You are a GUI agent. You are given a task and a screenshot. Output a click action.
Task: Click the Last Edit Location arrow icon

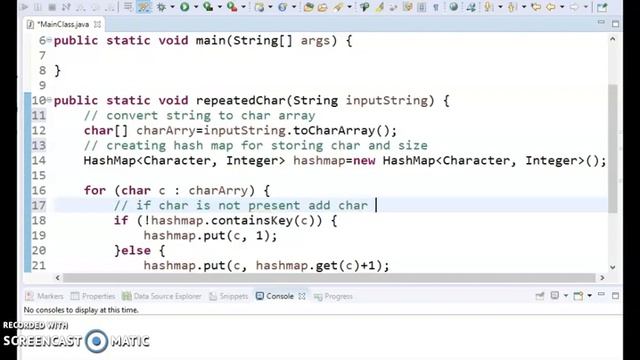click(536, 7)
